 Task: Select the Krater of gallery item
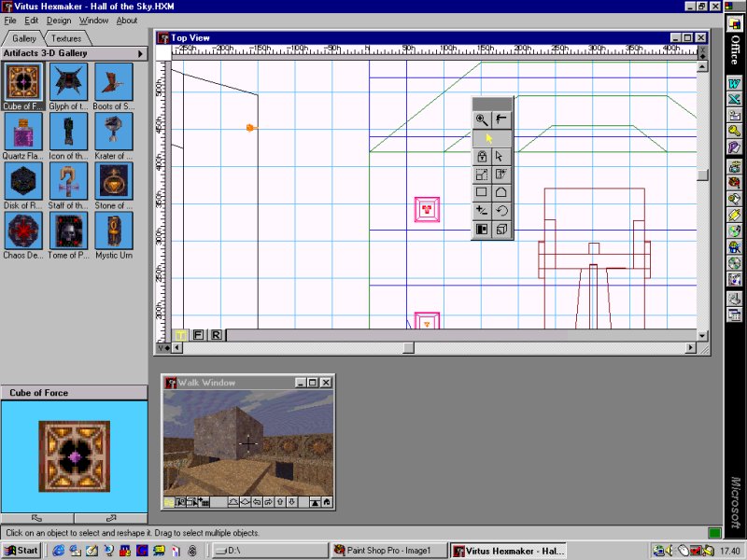point(113,136)
